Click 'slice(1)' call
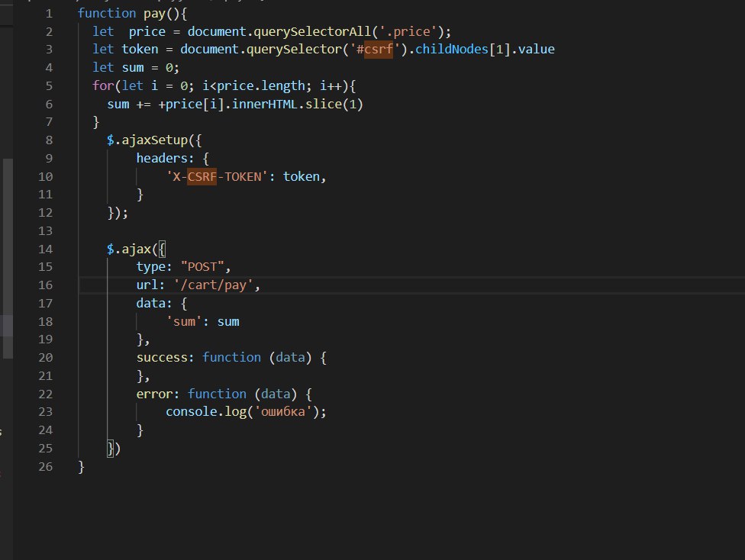Image resolution: width=745 pixels, height=560 pixels. pyautogui.click(x=334, y=104)
